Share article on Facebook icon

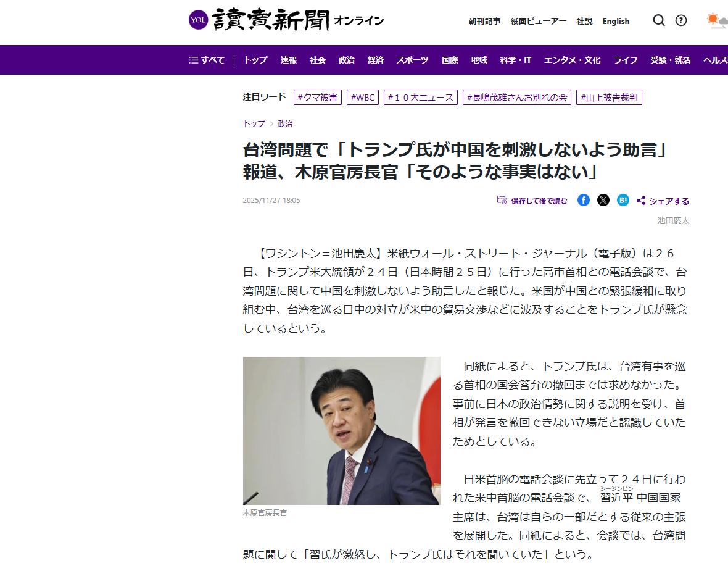[584, 200]
